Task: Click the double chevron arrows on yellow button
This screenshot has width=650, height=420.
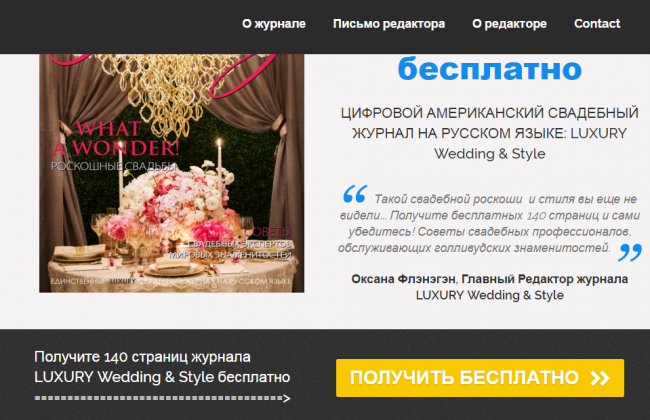Action: point(600,378)
